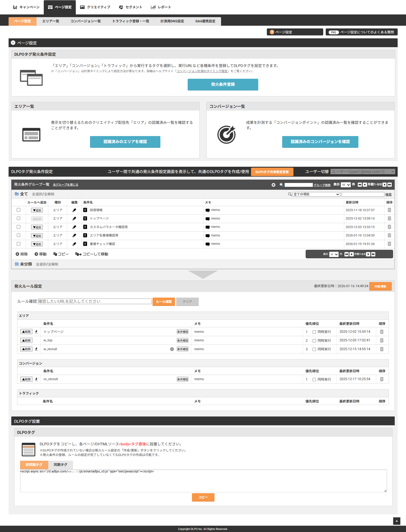Open the キャンペーン top menu
This screenshot has width=406, height=532.
pos(26,7)
